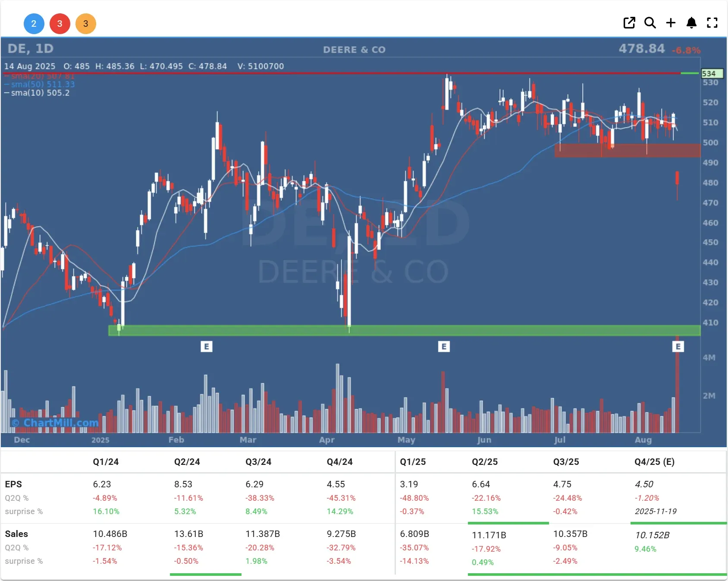The image size is (728, 581).
Task: Click the Q3/24 column header
Action: point(258,462)
